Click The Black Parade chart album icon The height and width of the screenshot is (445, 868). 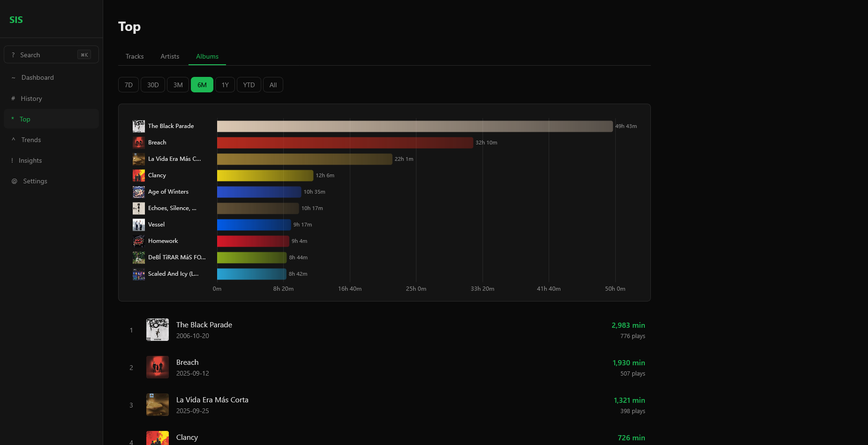click(x=139, y=126)
